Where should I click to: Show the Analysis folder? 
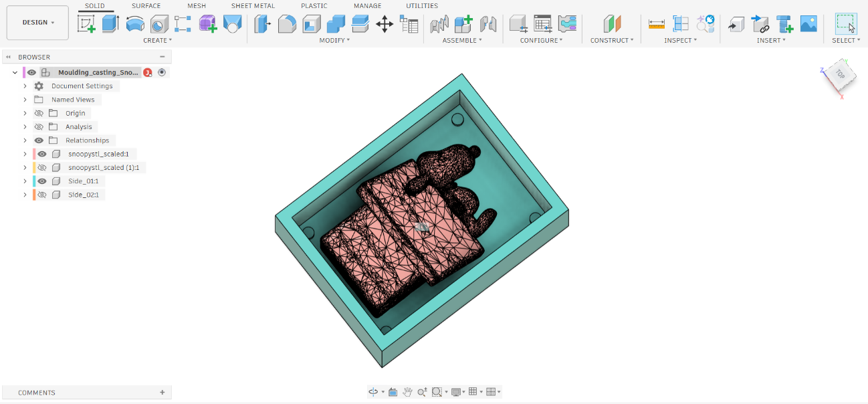click(x=39, y=126)
